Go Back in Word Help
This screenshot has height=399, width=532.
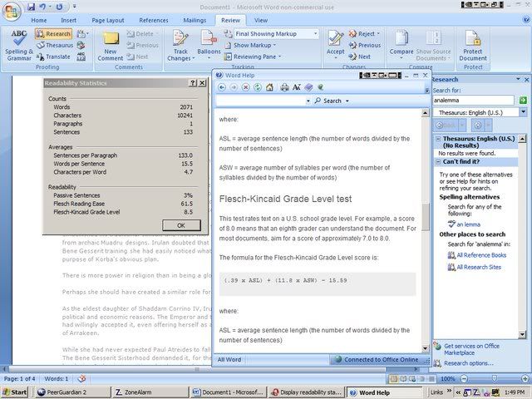pos(222,87)
